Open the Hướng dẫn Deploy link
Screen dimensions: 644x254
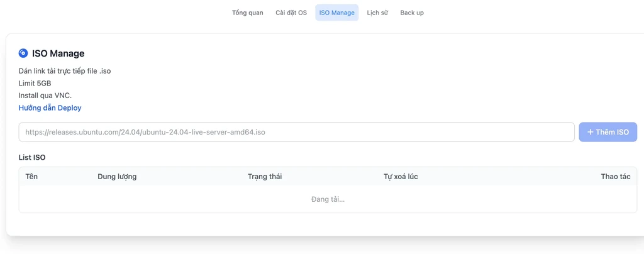(50, 108)
